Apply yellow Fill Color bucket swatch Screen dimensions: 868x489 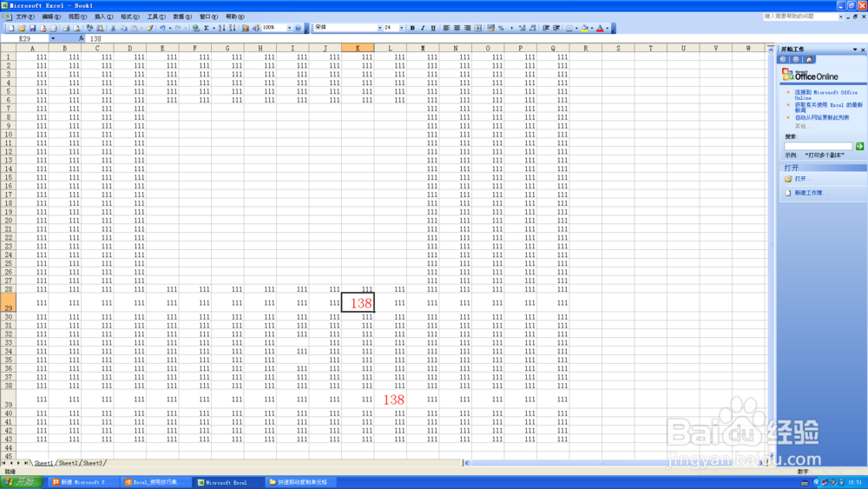(584, 28)
